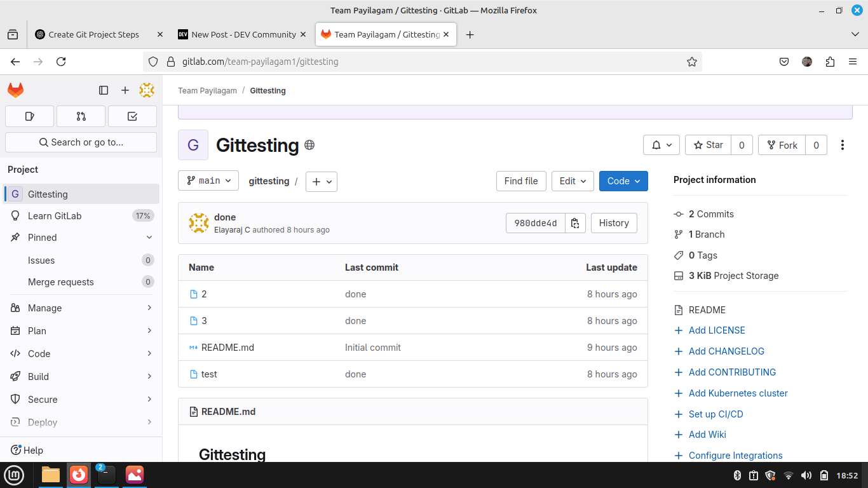Open Merge requests in the sidebar
The height and width of the screenshot is (488, 868).
pos(81,282)
